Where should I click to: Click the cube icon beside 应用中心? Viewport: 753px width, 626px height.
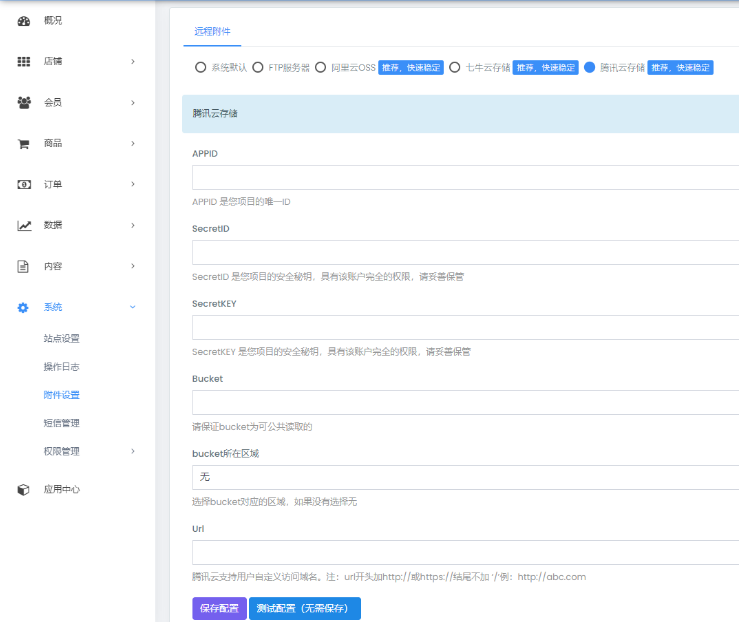[24, 489]
